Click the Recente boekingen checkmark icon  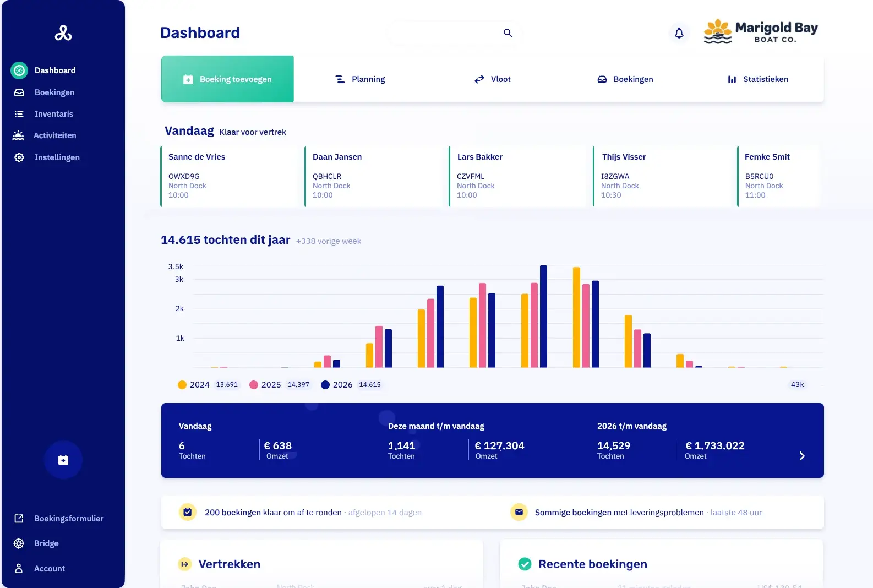click(x=525, y=564)
